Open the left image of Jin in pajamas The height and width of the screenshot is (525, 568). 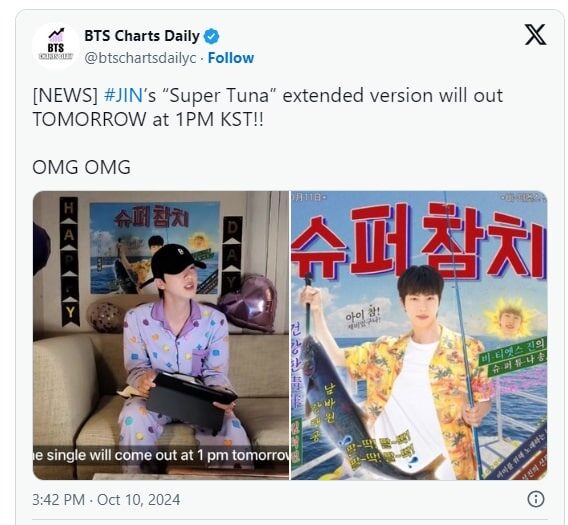(161, 335)
